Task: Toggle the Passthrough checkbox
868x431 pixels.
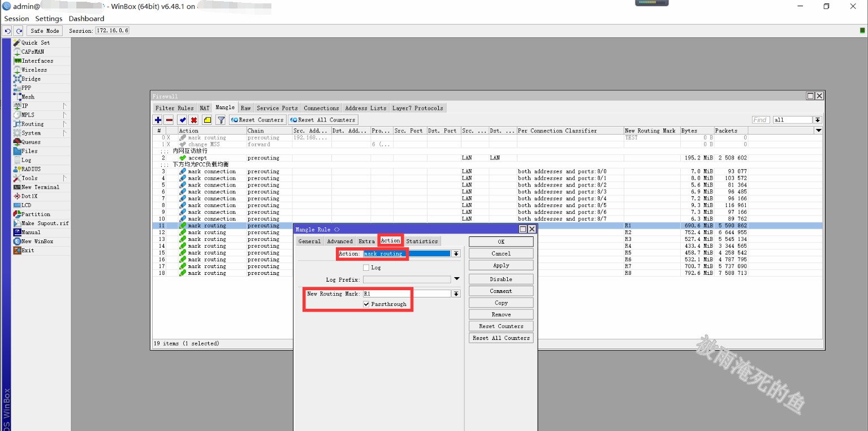Action: [x=366, y=304]
